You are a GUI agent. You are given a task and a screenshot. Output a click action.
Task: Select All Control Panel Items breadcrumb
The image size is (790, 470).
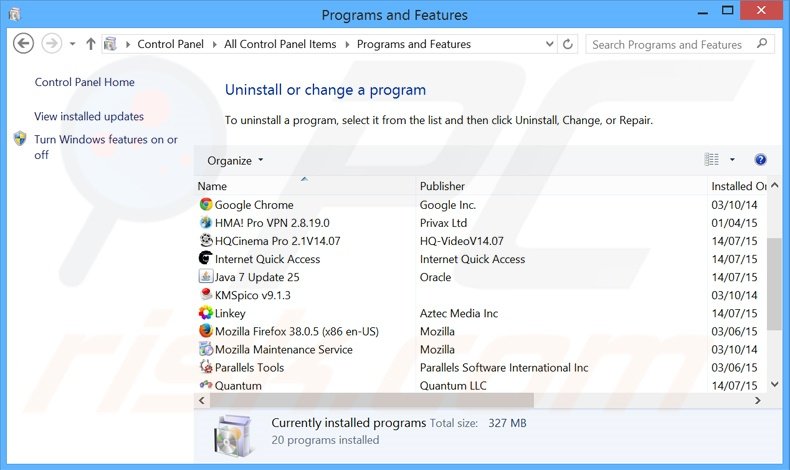coord(280,44)
